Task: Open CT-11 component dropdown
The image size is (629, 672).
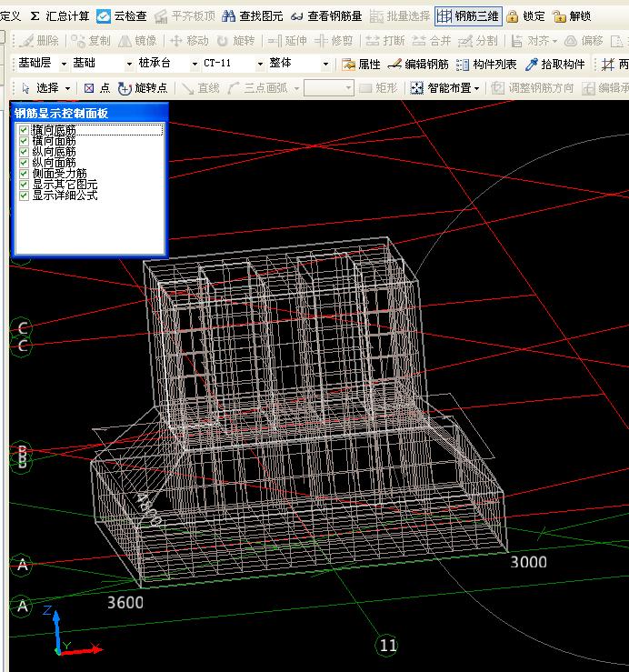Action: coord(260,65)
